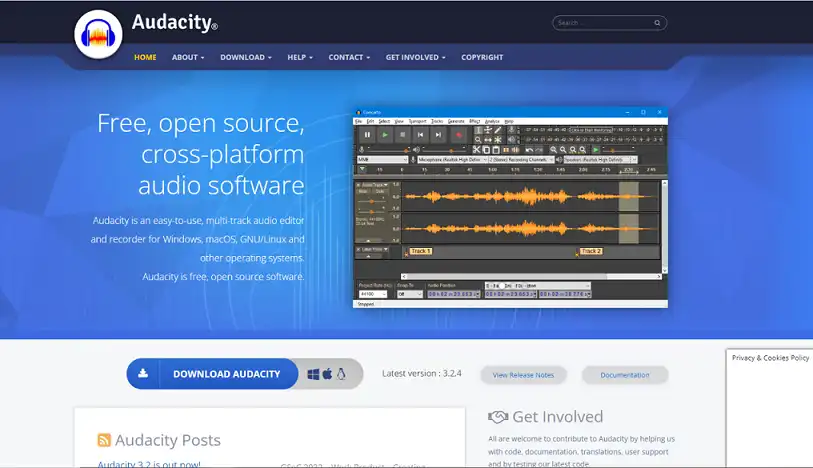Click the download arrow icon on the blue button

[143, 373]
